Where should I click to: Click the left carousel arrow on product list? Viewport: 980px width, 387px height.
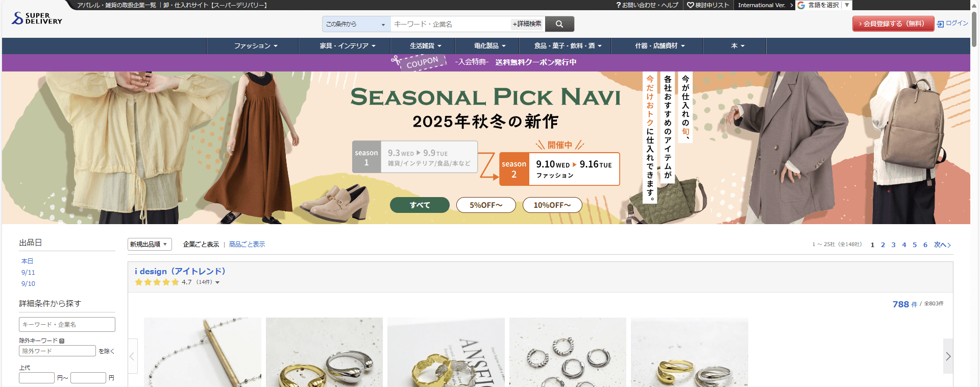pyautogui.click(x=133, y=356)
